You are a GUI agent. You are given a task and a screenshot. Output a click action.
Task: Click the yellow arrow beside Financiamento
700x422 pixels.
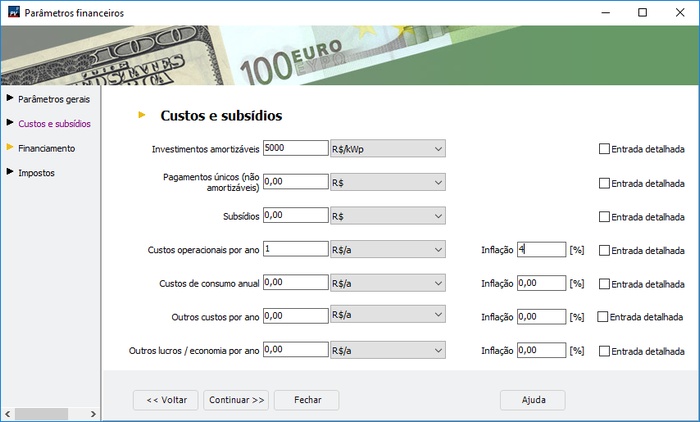tap(9, 148)
